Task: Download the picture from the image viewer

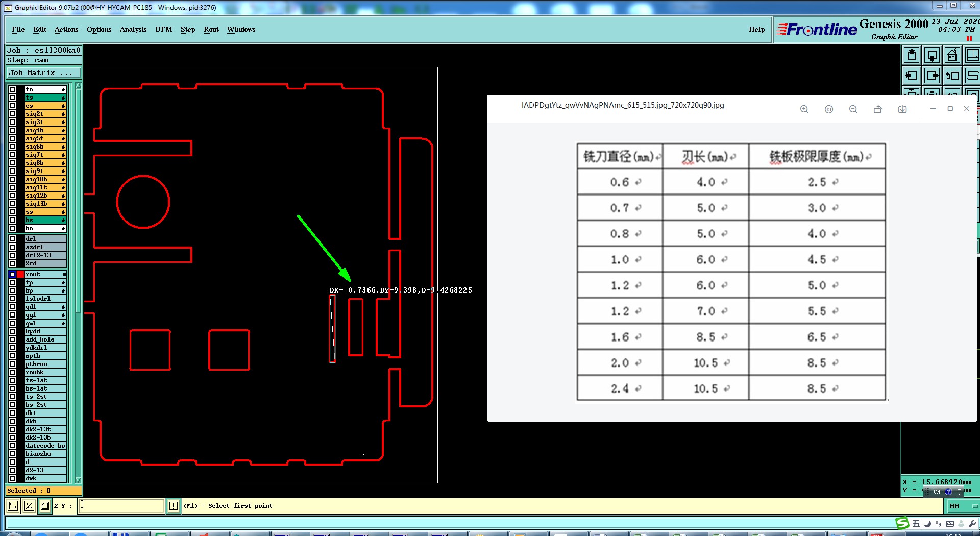Action: coord(902,109)
